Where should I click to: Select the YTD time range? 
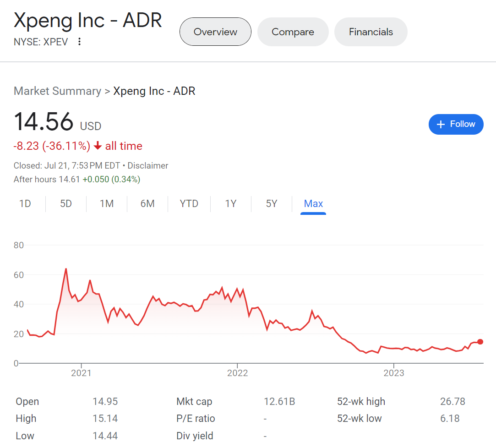tap(189, 203)
